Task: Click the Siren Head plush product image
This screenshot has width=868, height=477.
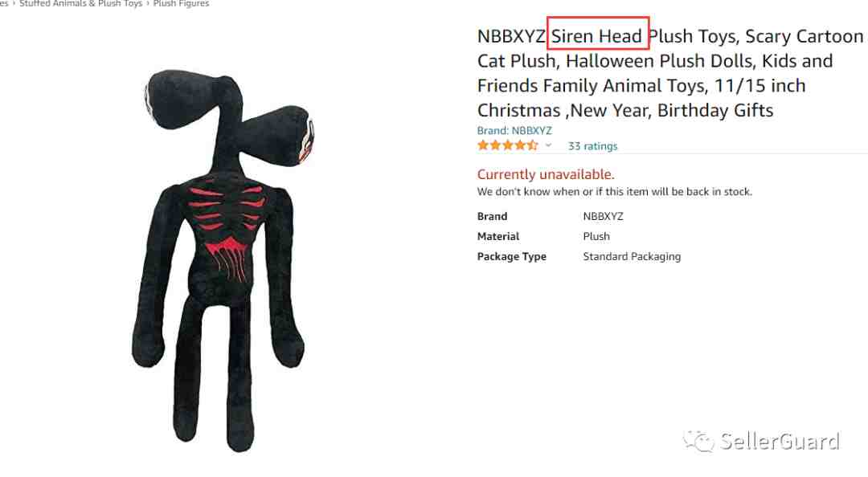Action: point(223,260)
